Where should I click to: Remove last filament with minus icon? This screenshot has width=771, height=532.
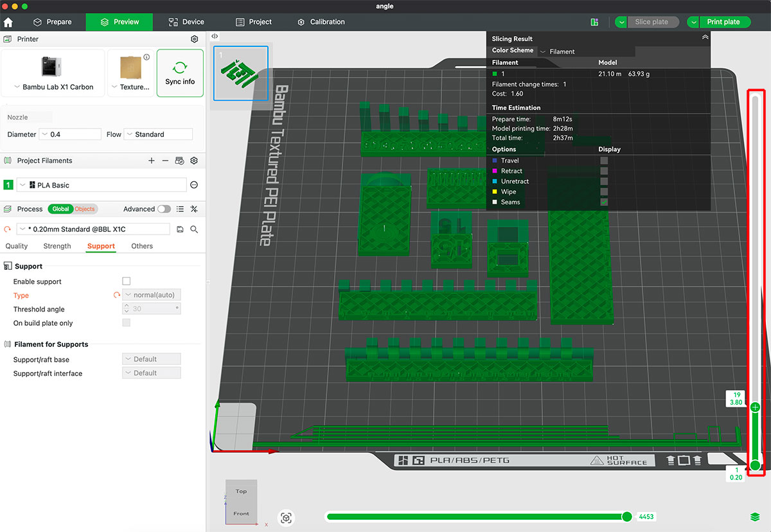[165, 161]
